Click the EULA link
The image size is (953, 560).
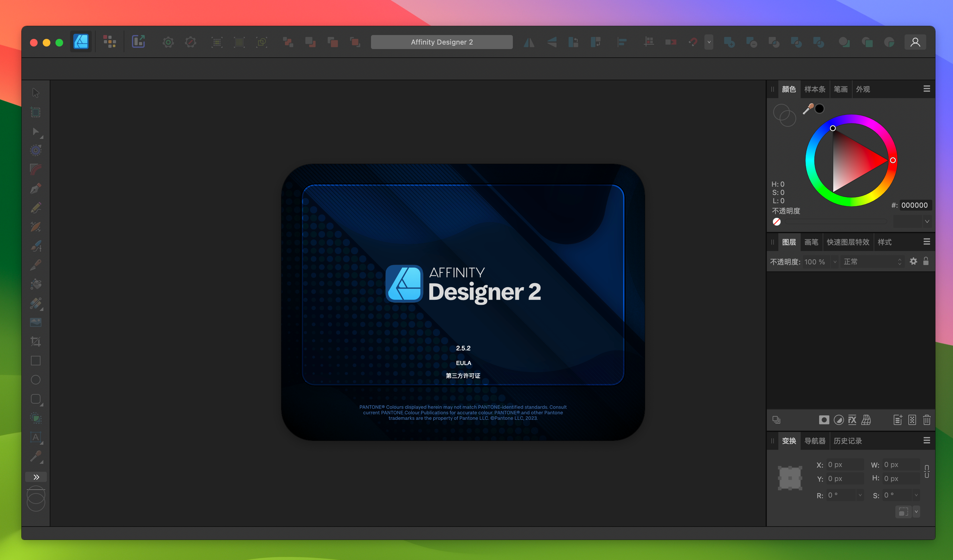[462, 362]
